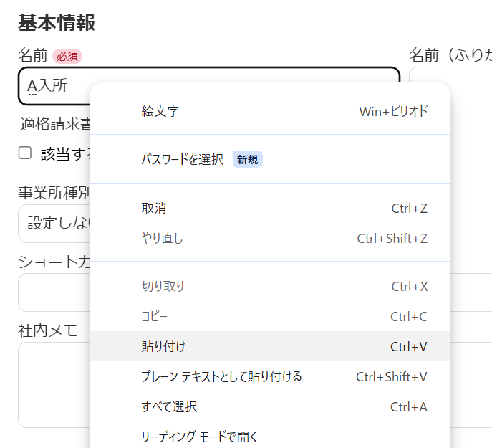492x448 pixels.
Task: Focus the ショートカ… text field
Action: (54, 292)
